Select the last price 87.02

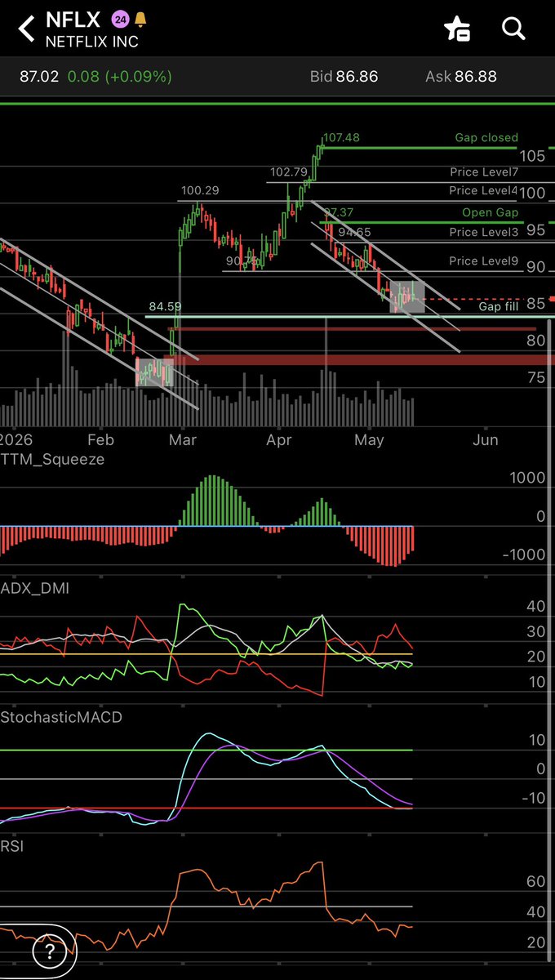(x=39, y=77)
